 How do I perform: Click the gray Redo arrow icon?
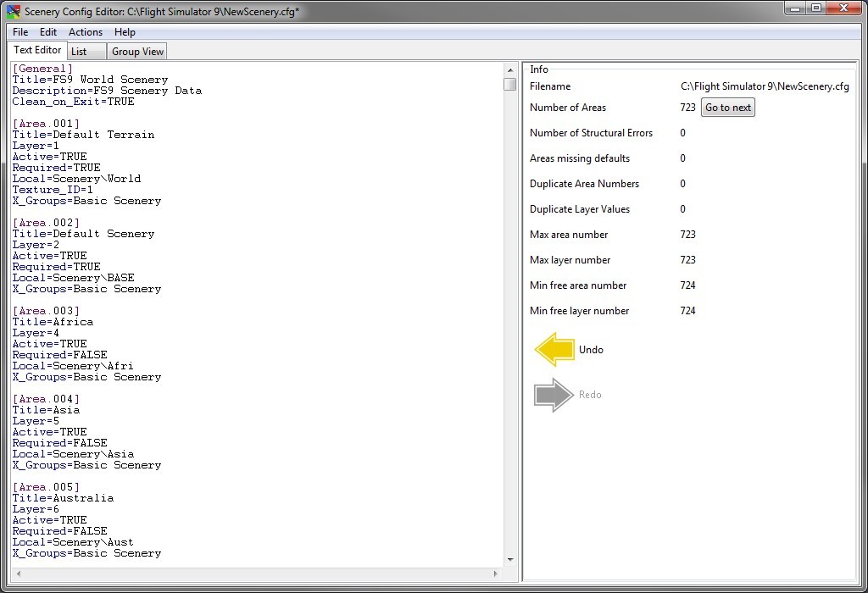click(x=554, y=395)
